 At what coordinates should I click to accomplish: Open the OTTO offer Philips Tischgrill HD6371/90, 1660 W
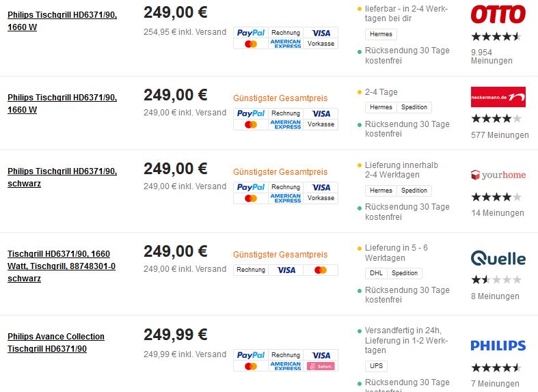point(62,21)
